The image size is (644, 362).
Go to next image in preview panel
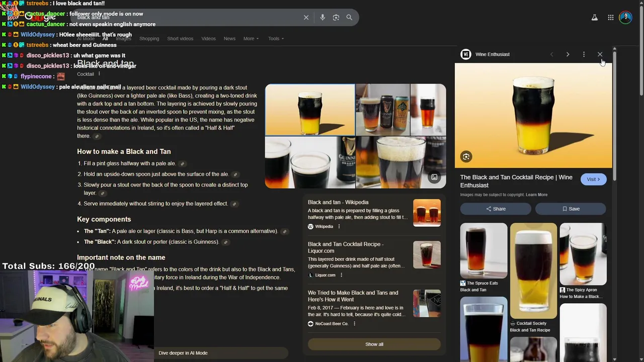(568, 54)
